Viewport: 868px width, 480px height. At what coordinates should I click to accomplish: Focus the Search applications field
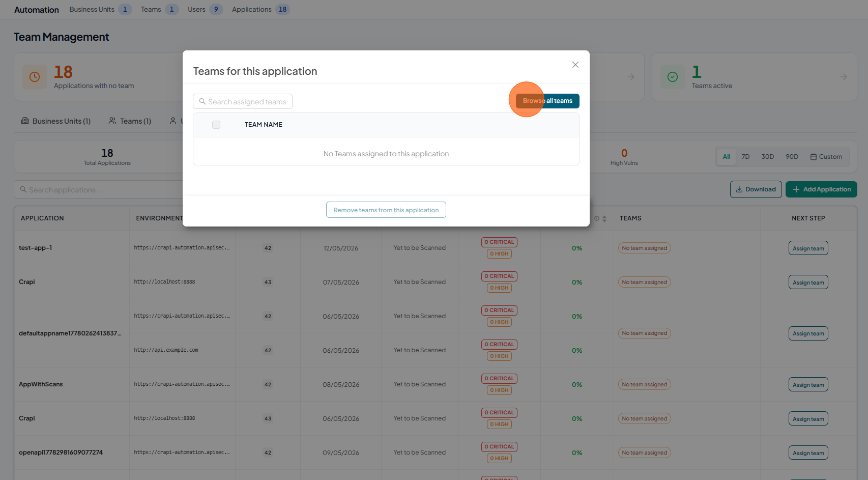coord(98,189)
